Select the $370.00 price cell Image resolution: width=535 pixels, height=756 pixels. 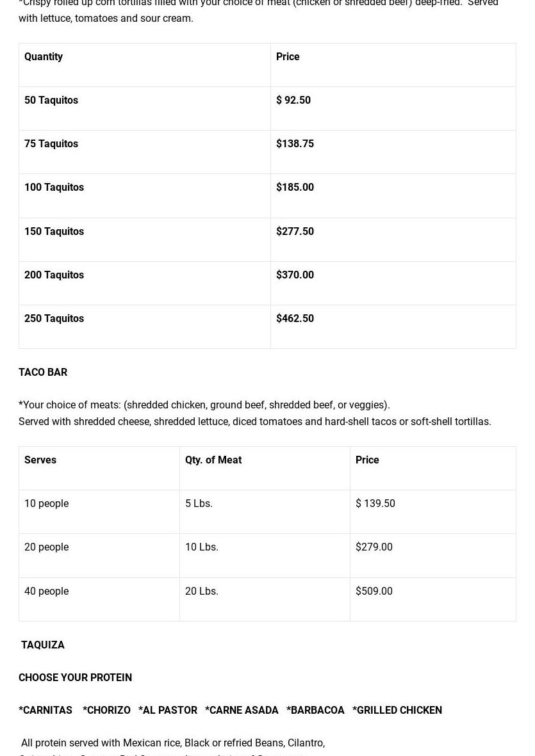(x=295, y=275)
